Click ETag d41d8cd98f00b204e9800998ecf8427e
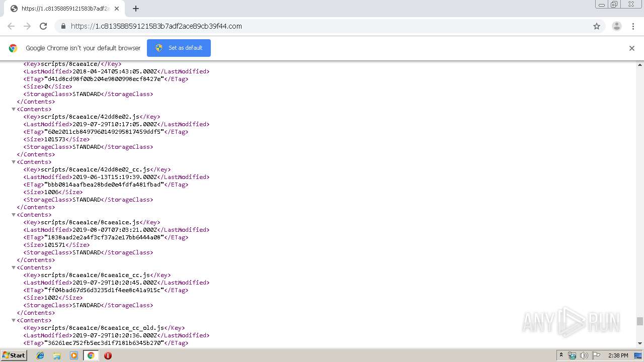Viewport: 644px width, 362px height. click(x=104, y=79)
